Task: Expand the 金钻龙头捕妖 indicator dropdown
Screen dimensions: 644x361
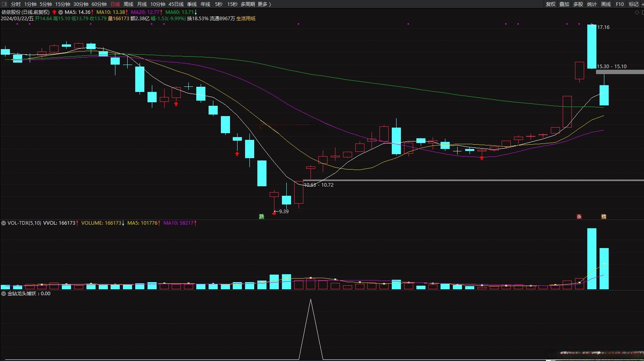Action: tap(4, 294)
